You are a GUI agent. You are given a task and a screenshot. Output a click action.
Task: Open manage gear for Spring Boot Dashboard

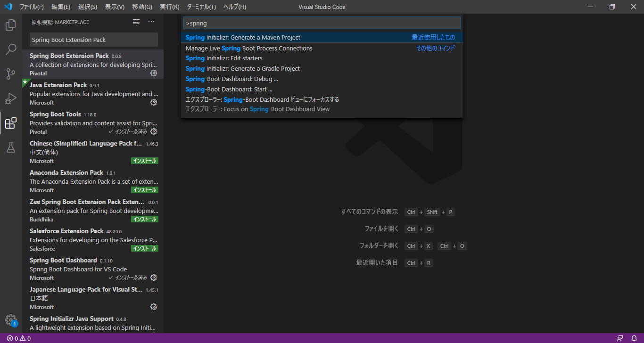(x=154, y=278)
